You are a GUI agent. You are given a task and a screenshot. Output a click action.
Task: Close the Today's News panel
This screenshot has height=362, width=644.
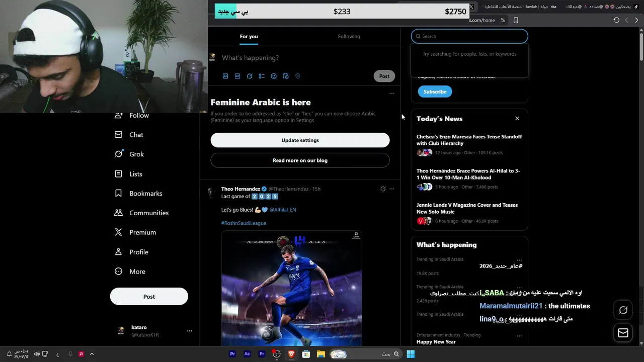[x=517, y=119]
